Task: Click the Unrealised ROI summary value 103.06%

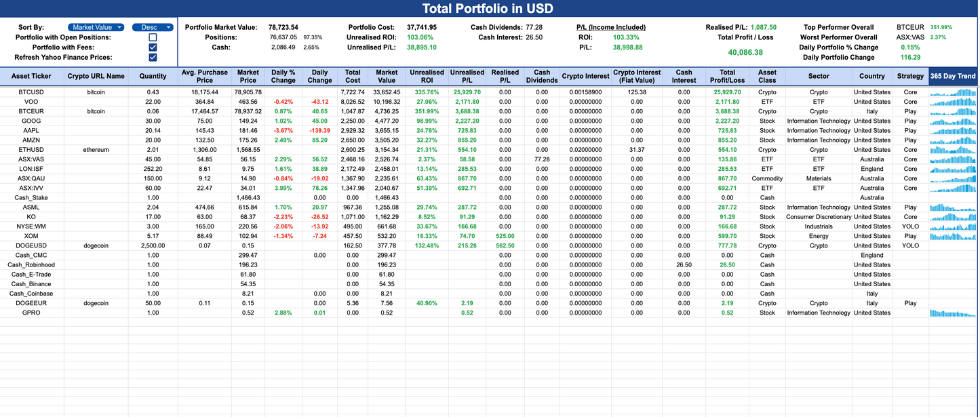Action: coord(421,37)
